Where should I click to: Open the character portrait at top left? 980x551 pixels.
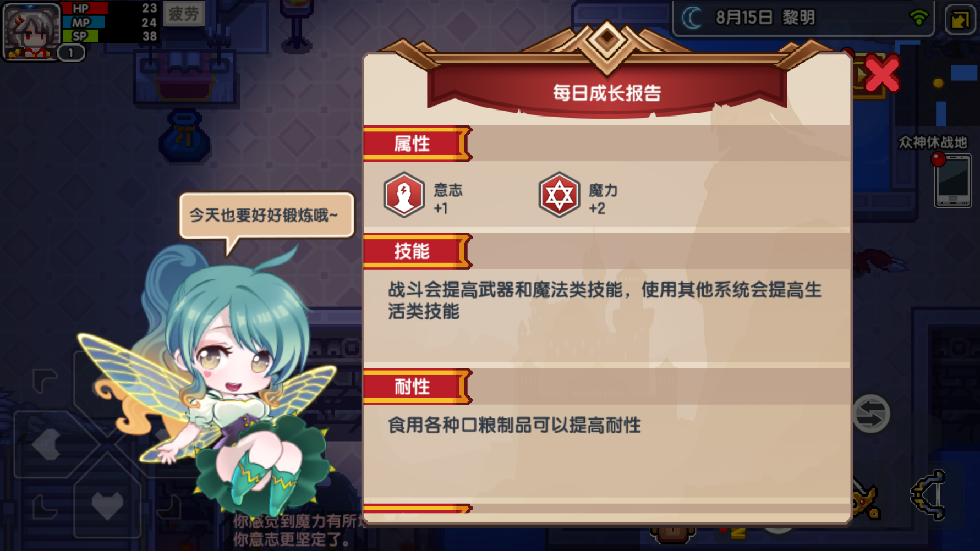coord(31,31)
